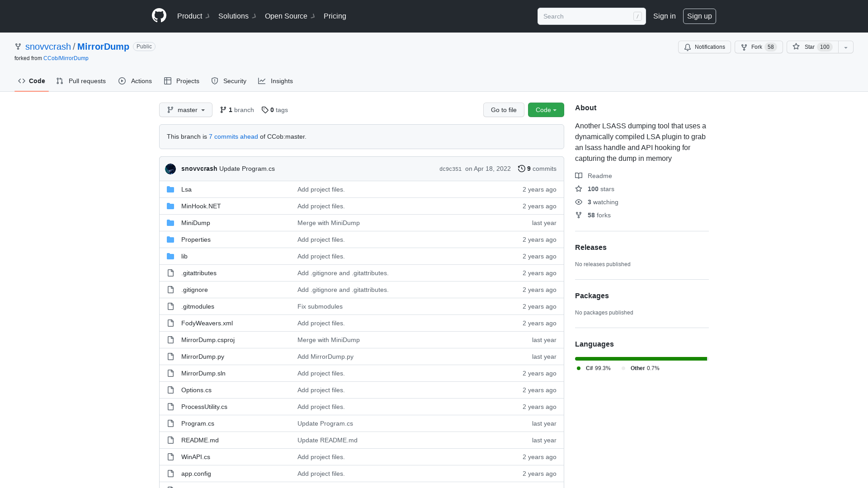The height and width of the screenshot is (488, 868).
Task: Open the master branch dropdown
Action: click(x=186, y=110)
